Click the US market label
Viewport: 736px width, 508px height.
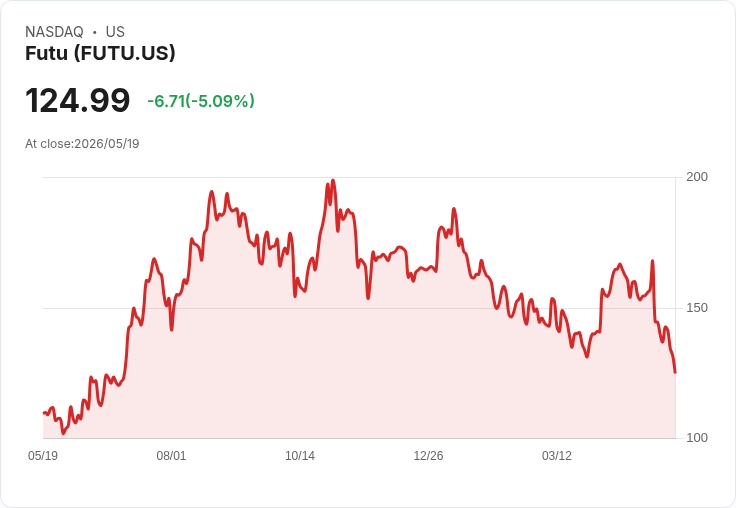[x=115, y=32]
